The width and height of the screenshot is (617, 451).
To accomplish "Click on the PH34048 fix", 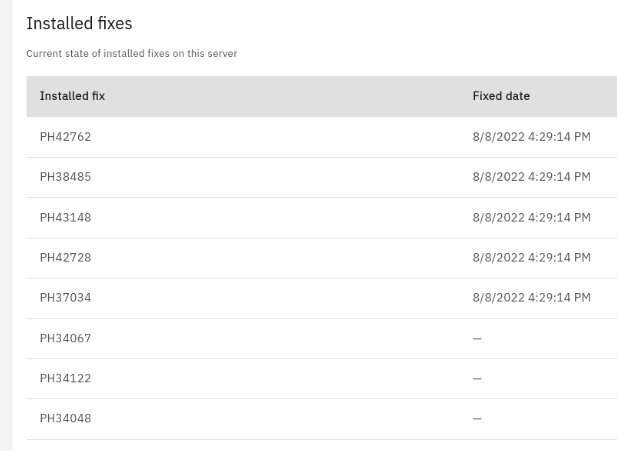I will coord(65,418).
